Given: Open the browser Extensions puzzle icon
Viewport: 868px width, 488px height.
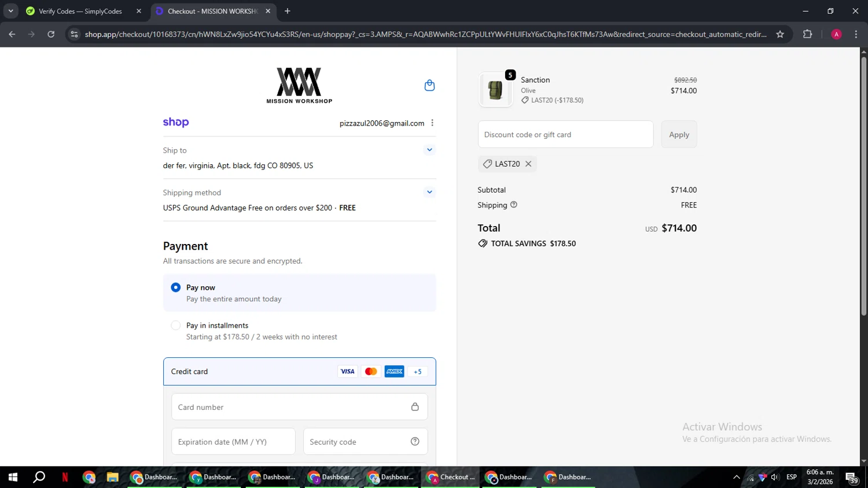Looking at the screenshot, I should pos(808,34).
